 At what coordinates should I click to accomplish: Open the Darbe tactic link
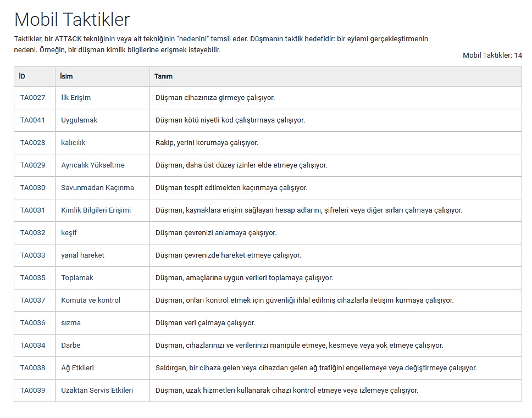[70, 345]
